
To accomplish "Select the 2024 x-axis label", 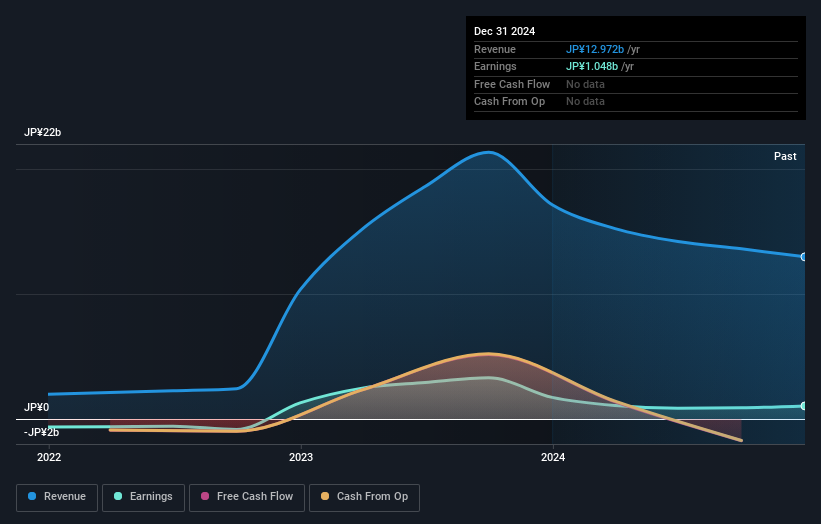I will tap(553, 457).
